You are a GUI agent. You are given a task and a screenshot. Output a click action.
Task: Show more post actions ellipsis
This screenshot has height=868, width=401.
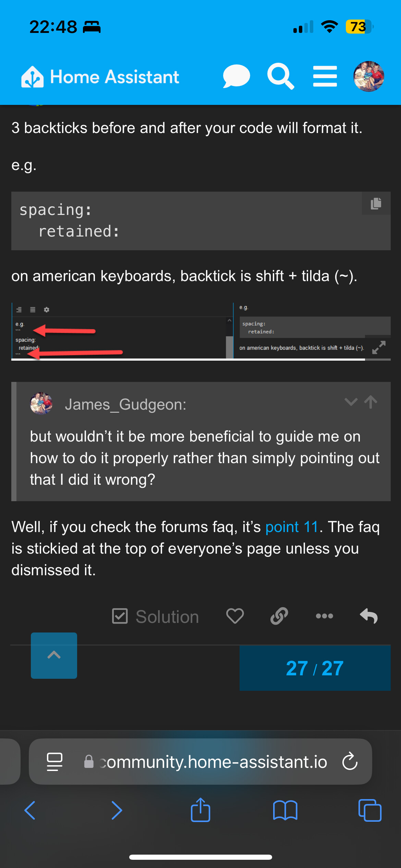[x=324, y=616]
